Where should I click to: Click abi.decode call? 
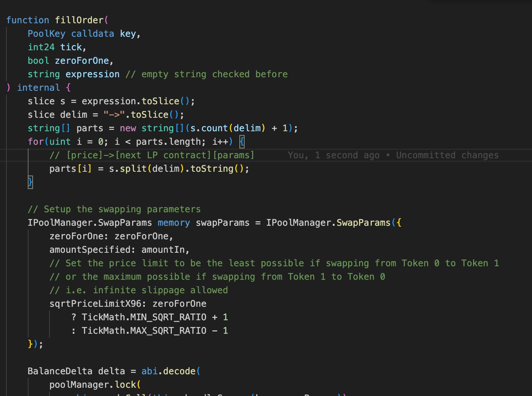pos(168,371)
